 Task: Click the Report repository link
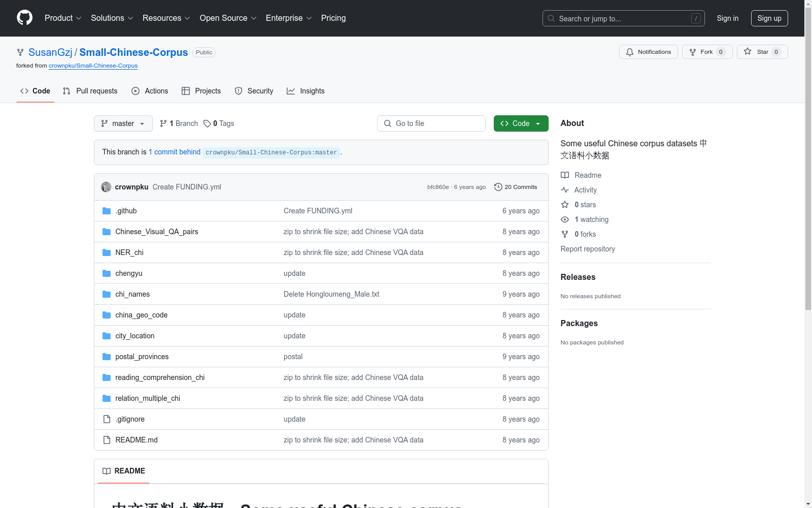(588, 249)
